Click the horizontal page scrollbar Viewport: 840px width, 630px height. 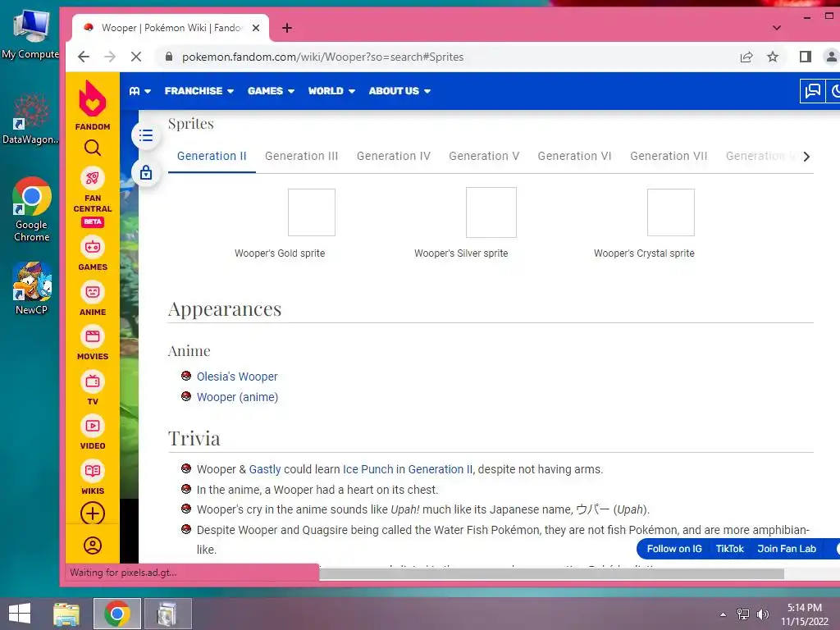[552, 573]
